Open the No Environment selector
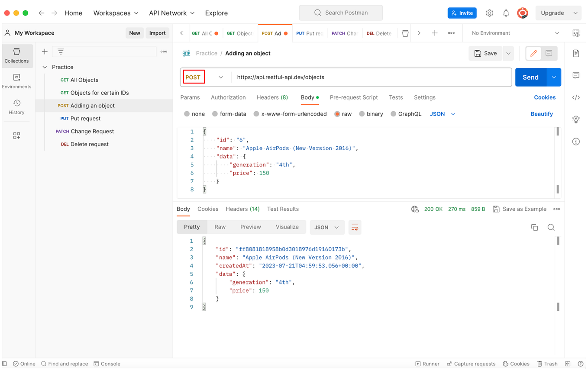The image size is (588, 371). point(515,33)
